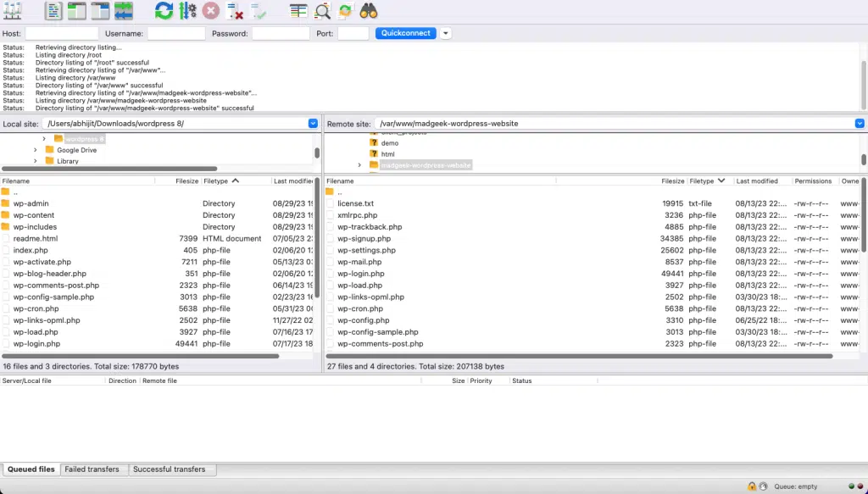Click the Host input field
Image resolution: width=868 pixels, height=494 pixels.
coord(61,34)
